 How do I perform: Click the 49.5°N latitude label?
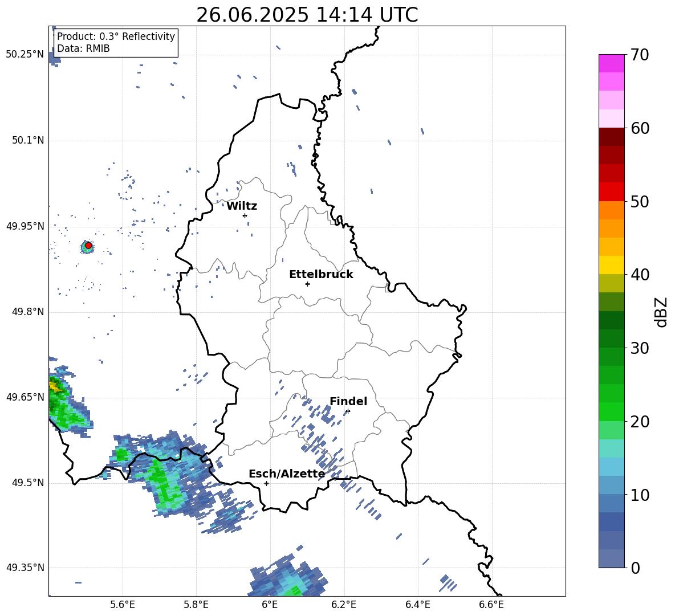tap(28, 483)
